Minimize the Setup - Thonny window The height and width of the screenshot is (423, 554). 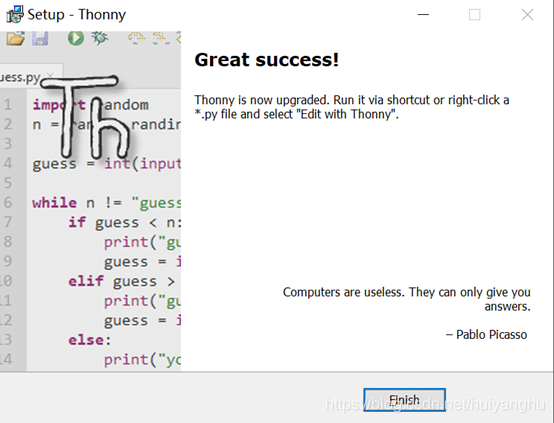[x=423, y=14]
